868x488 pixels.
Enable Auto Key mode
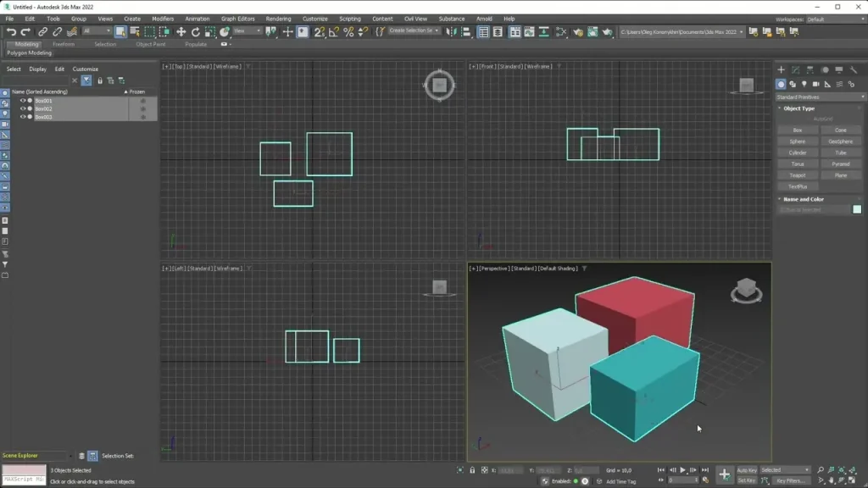click(x=747, y=469)
